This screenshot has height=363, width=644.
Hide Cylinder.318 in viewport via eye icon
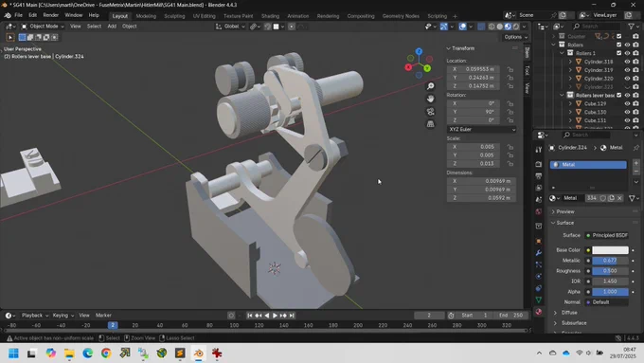point(627,62)
